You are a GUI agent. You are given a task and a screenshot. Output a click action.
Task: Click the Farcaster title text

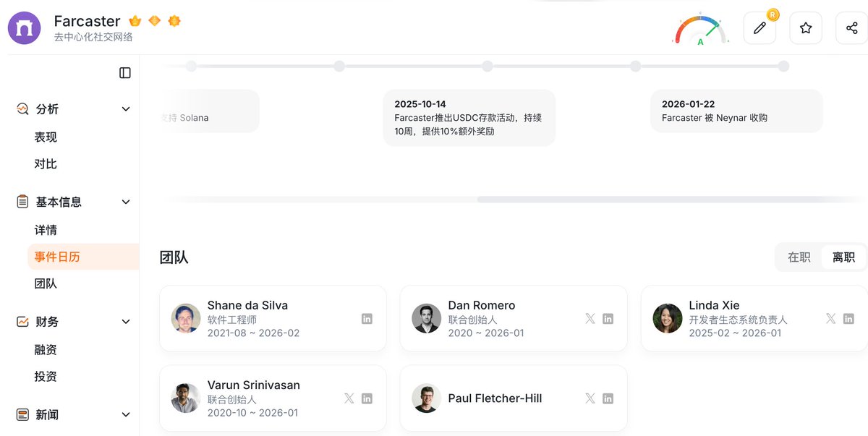(88, 21)
